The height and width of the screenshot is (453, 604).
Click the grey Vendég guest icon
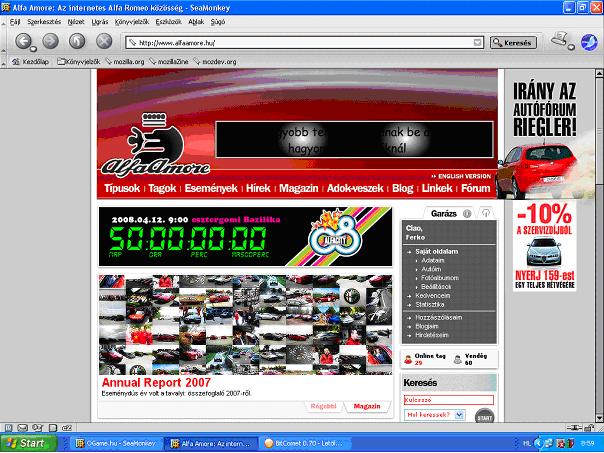pyautogui.click(x=458, y=360)
